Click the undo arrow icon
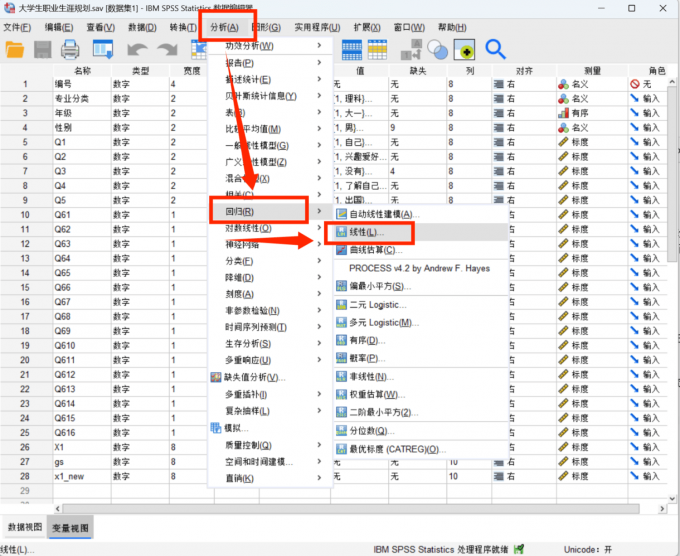This screenshot has width=680, height=556. point(137,49)
